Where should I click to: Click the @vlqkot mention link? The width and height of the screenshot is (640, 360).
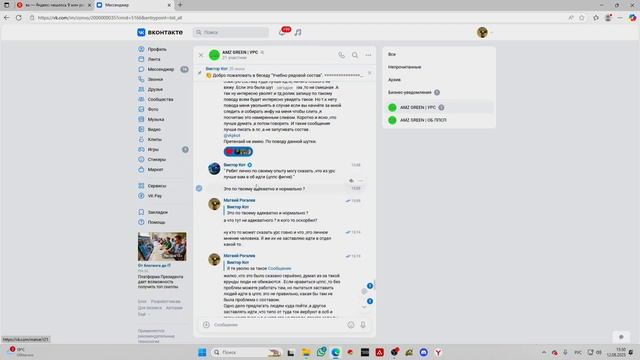click(x=232, y=136)
